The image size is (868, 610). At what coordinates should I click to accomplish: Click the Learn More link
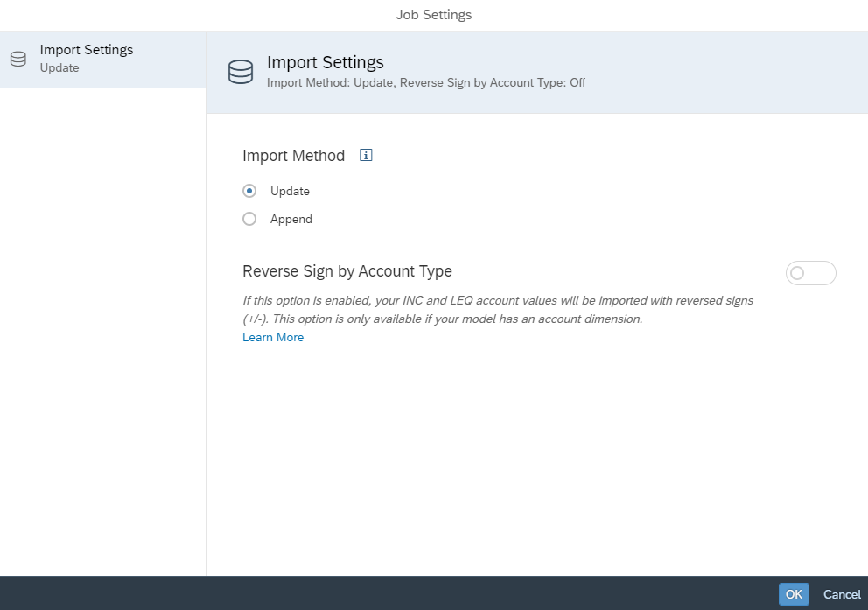(x=272, y=337)
